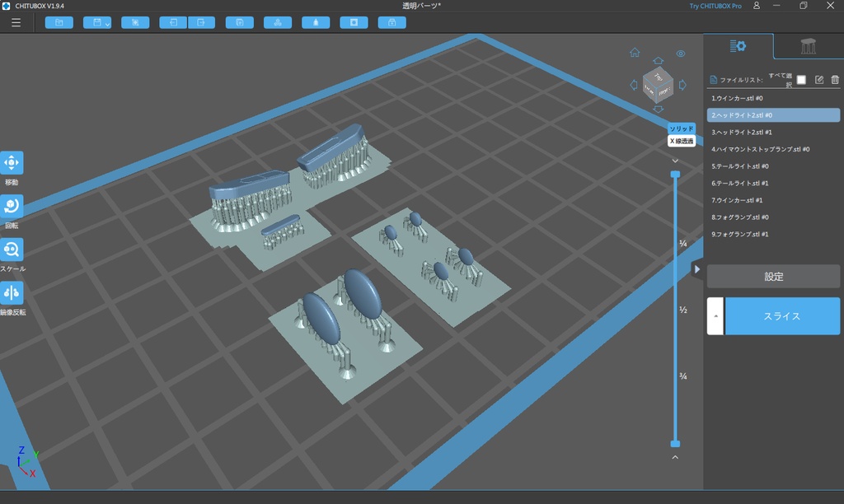The width and height of the screenshot is (844, 504).
Task: Select 9.フォグランプ.stl #1 in file list
Action: (x=773, y=234)
